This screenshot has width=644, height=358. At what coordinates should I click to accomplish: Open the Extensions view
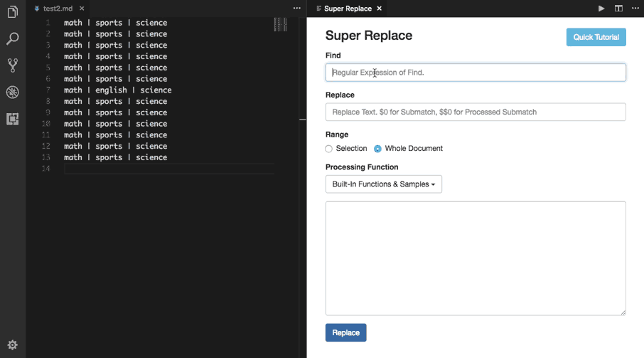pos(12,119)
